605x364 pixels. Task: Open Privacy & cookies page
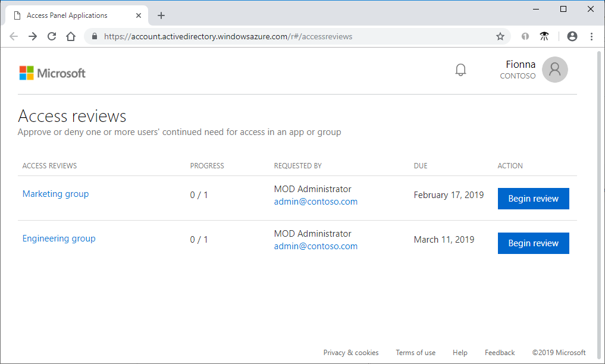(x=350, y=352)
